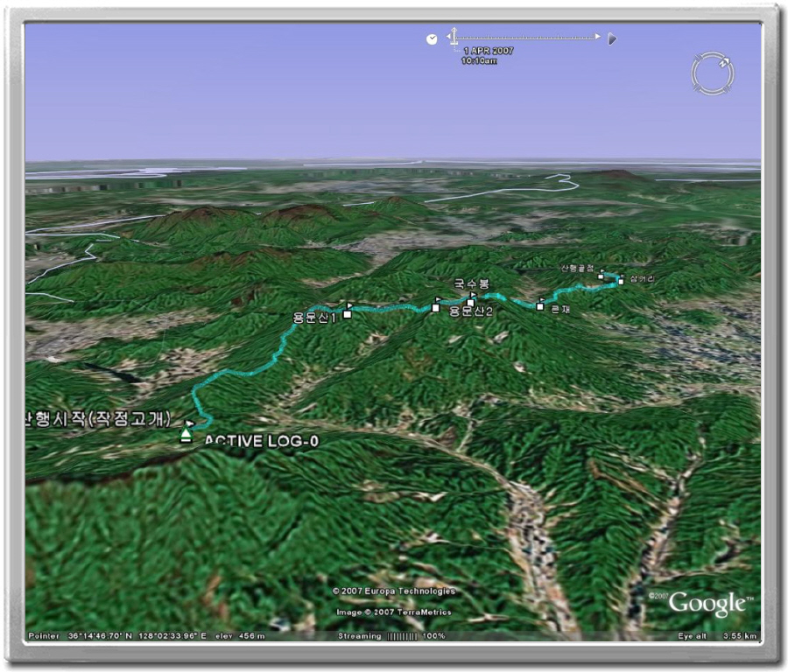
Task: Click the compass ring navigation control
Action: [x=712, y=73]
